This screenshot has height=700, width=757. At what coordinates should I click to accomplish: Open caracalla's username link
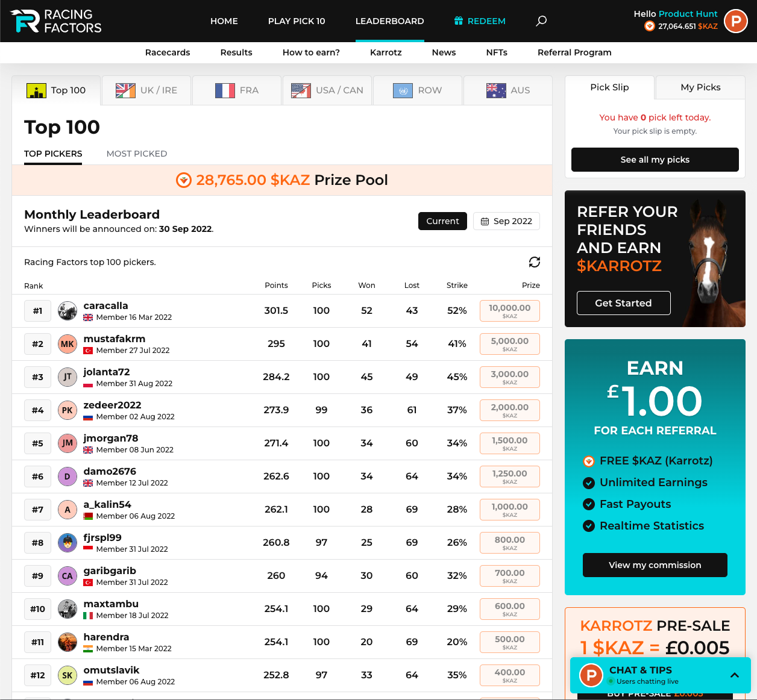point(106,306)
